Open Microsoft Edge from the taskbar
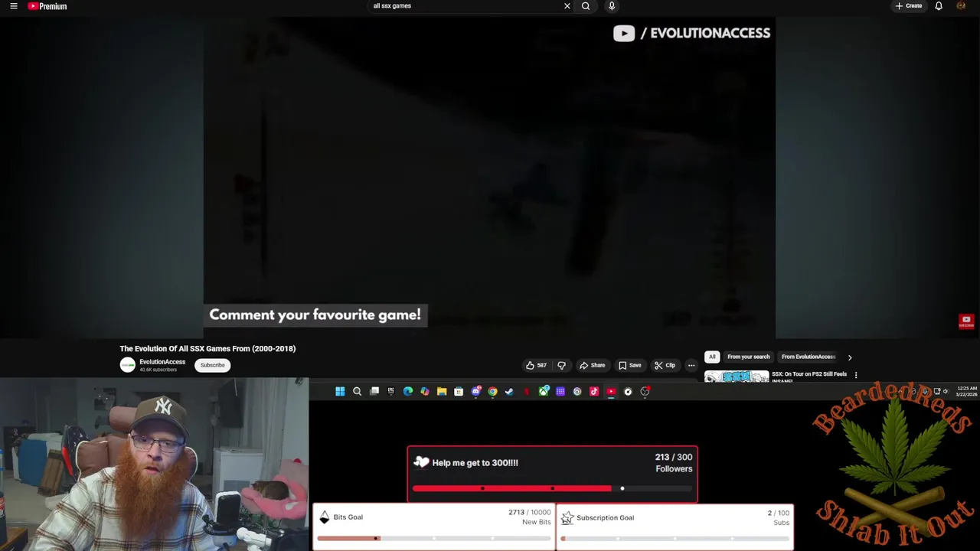 tap(408, 392)
